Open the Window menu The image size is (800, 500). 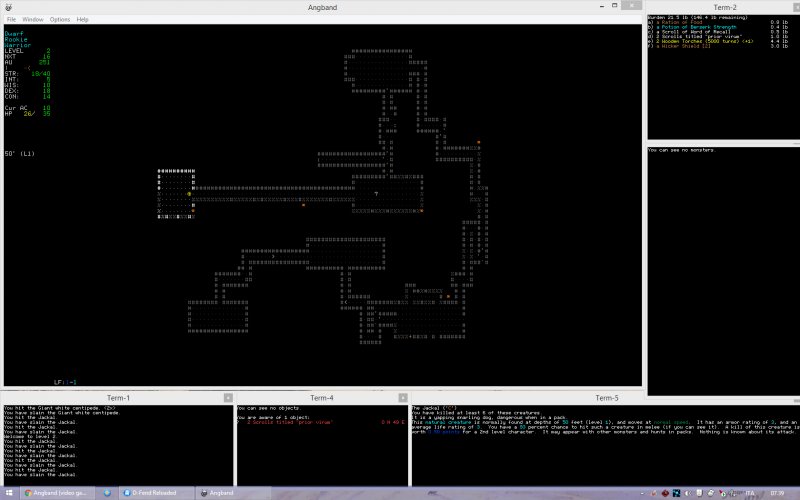click(x=33, y=19)
